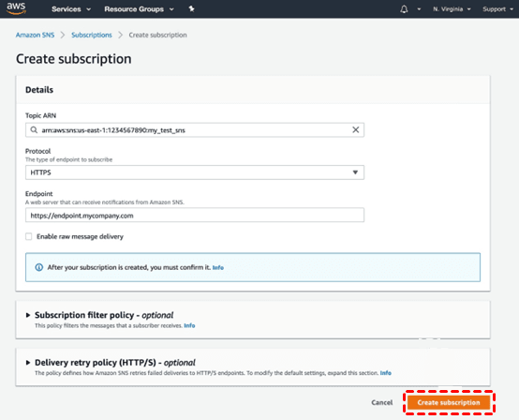Go to Subscriptions breadcrumb link
The image size is (519, 420).
(x=92, y=35)
